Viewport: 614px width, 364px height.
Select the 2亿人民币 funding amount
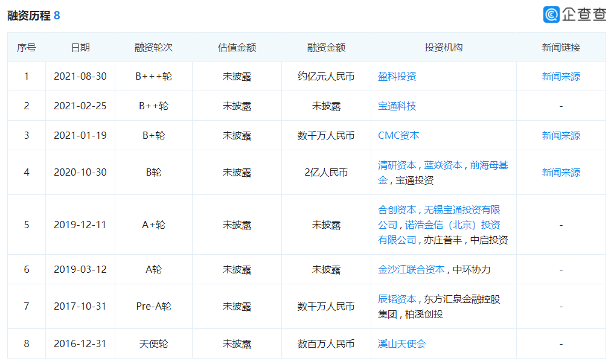(326, 172)
